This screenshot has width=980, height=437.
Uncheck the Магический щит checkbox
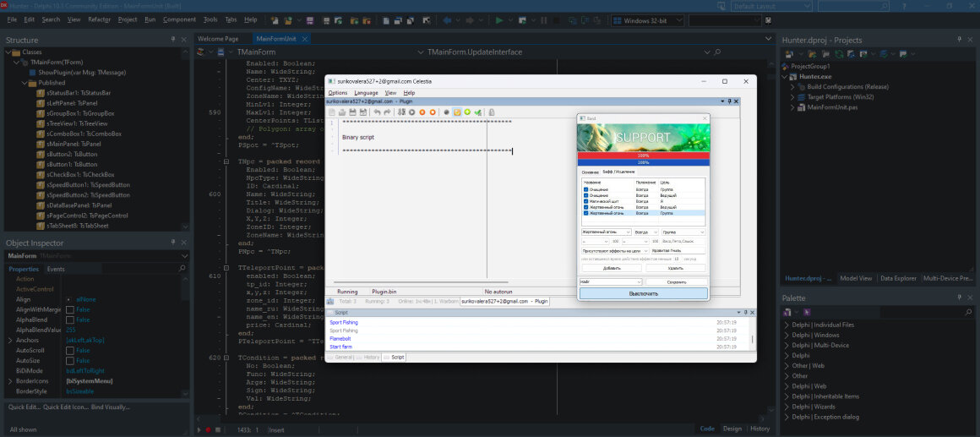coord(586,201)
